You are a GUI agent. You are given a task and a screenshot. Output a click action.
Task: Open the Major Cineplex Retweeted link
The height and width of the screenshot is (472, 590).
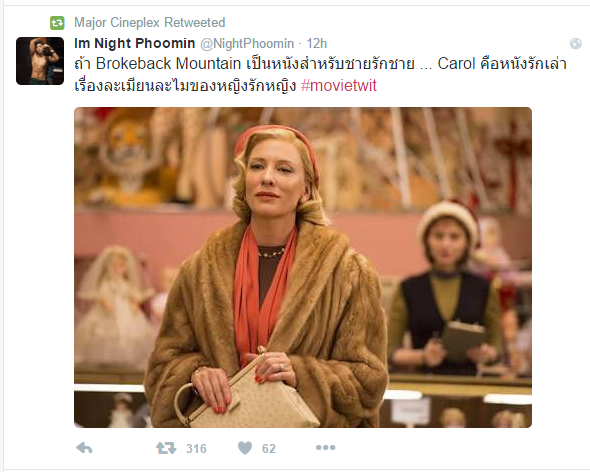[149, 23]
